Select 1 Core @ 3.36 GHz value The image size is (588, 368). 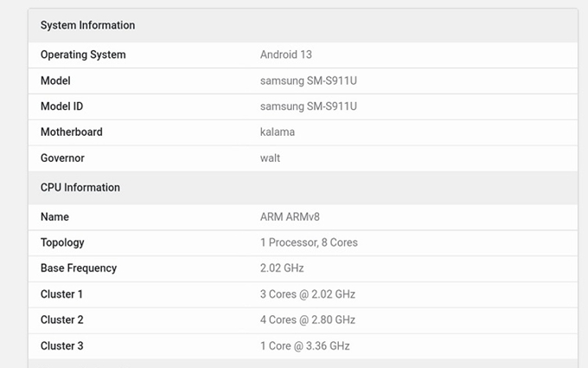[304, 346]
